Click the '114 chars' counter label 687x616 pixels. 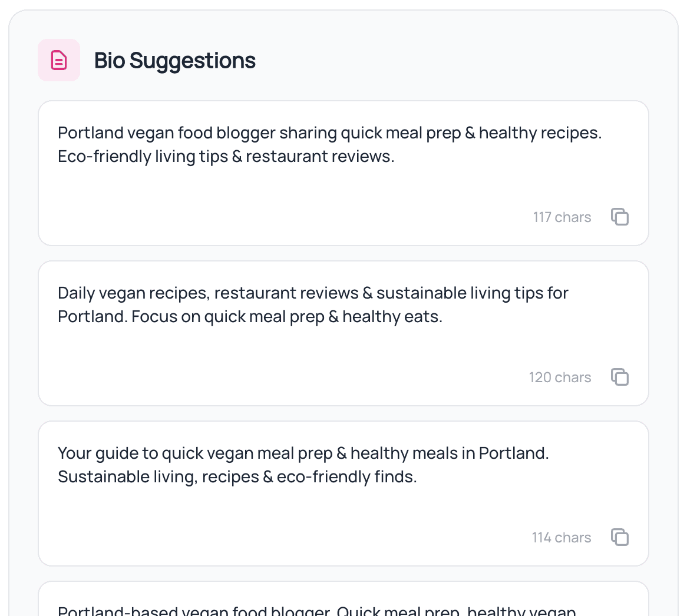pos(562,538)
